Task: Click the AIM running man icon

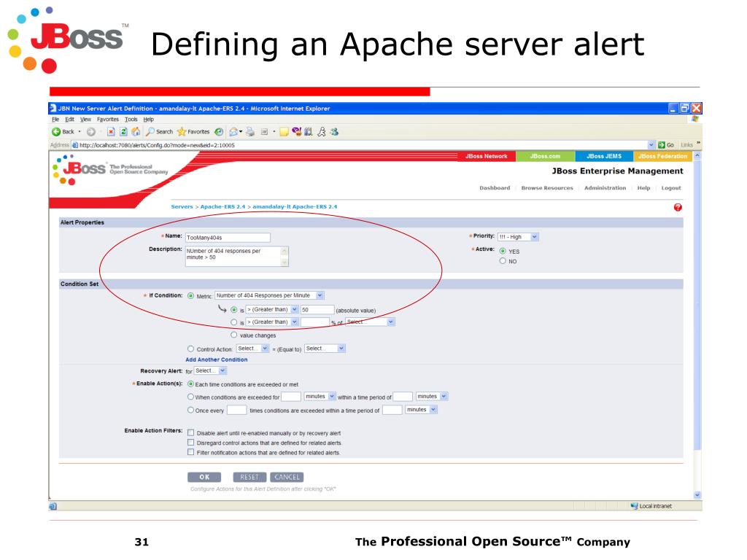Action: tap(322, 132)
